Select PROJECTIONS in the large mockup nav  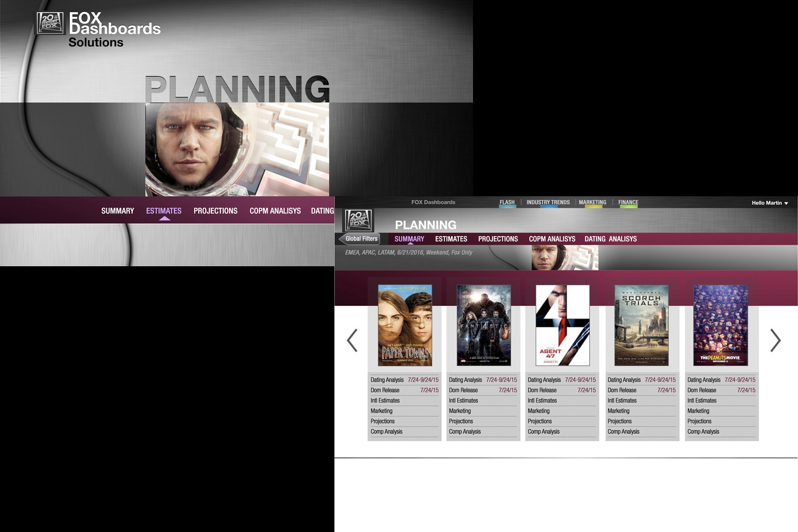click(x=215, y=211)
